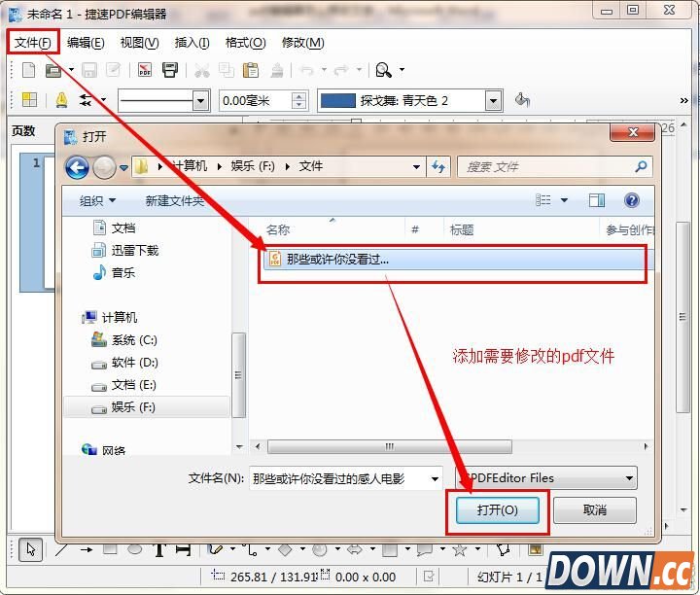
Task: Increase the line width stepper value
Action: (299, 95)
